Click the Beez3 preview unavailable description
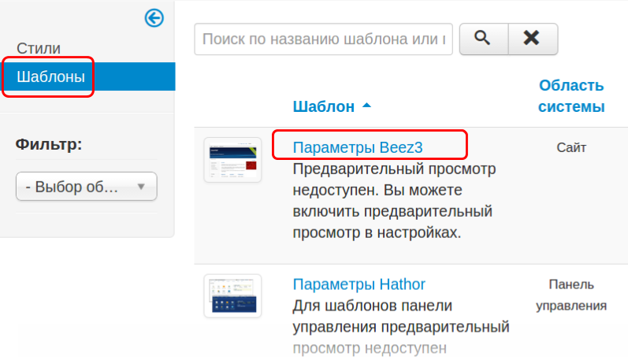 392,201
